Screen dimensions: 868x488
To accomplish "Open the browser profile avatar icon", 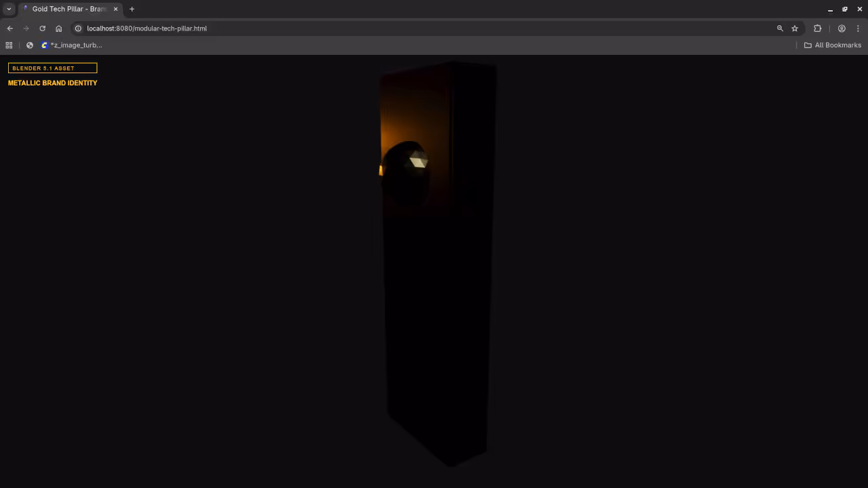I will click(842, 28).
